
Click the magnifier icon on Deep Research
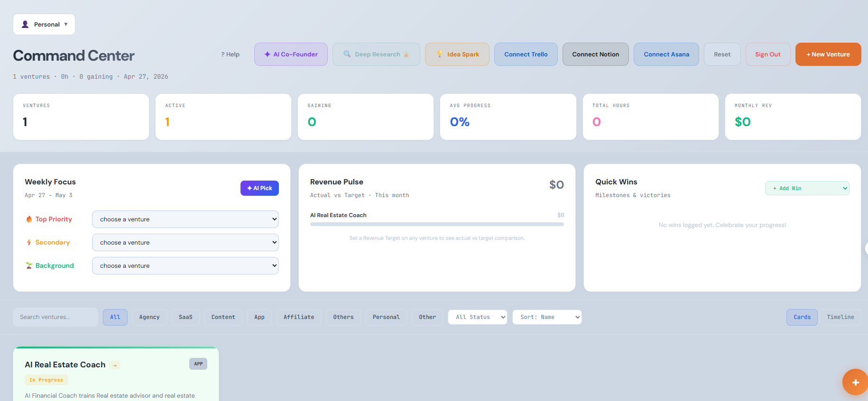click(347, 54)
